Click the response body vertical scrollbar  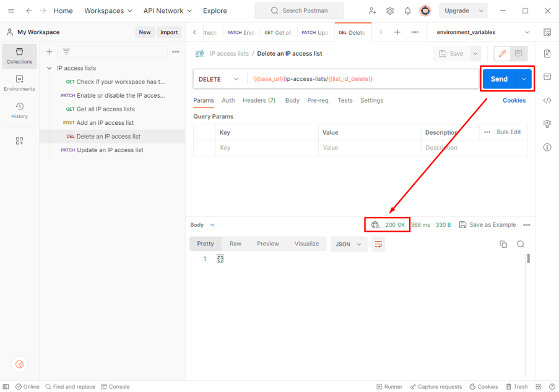coord(528,258)
